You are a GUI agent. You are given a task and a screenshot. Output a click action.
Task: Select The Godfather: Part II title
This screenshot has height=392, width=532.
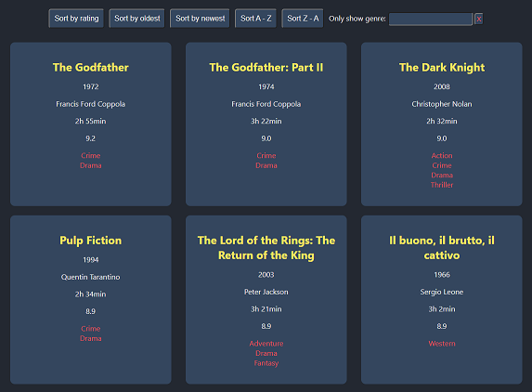point(266,67)
